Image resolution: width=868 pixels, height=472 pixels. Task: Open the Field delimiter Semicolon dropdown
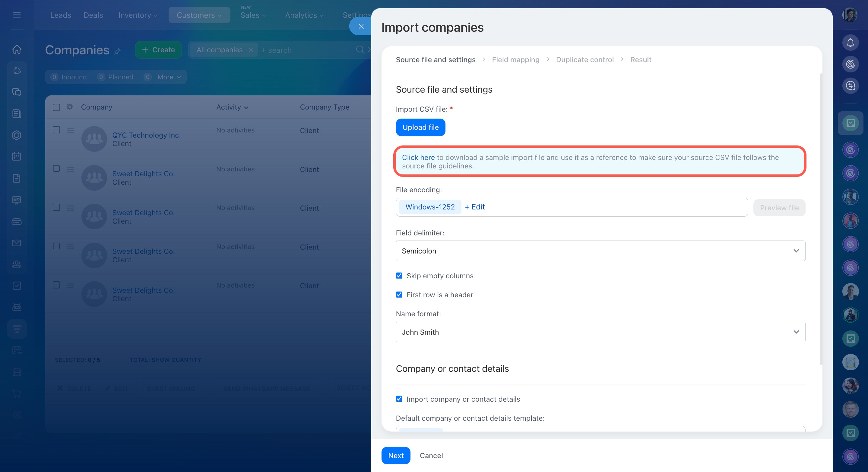[x=600, y=251]
